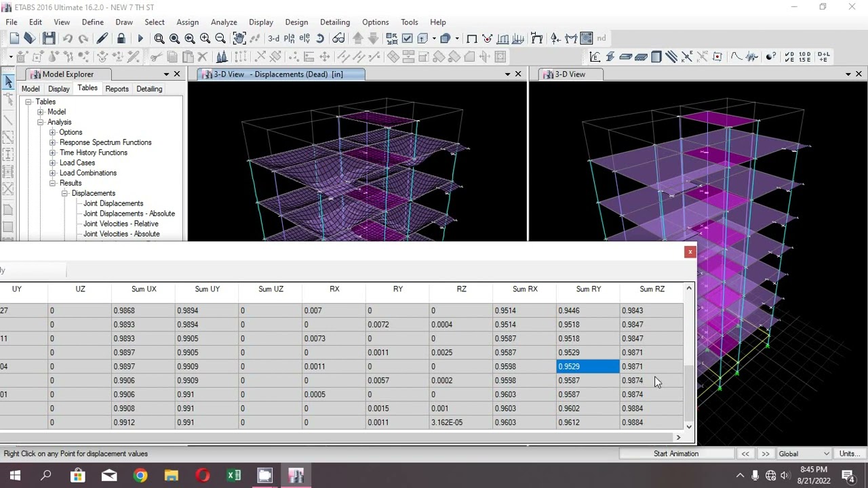Screen dimensions: 868x488
Task: Close the displacement table window with red X
Action: (690, 252)
